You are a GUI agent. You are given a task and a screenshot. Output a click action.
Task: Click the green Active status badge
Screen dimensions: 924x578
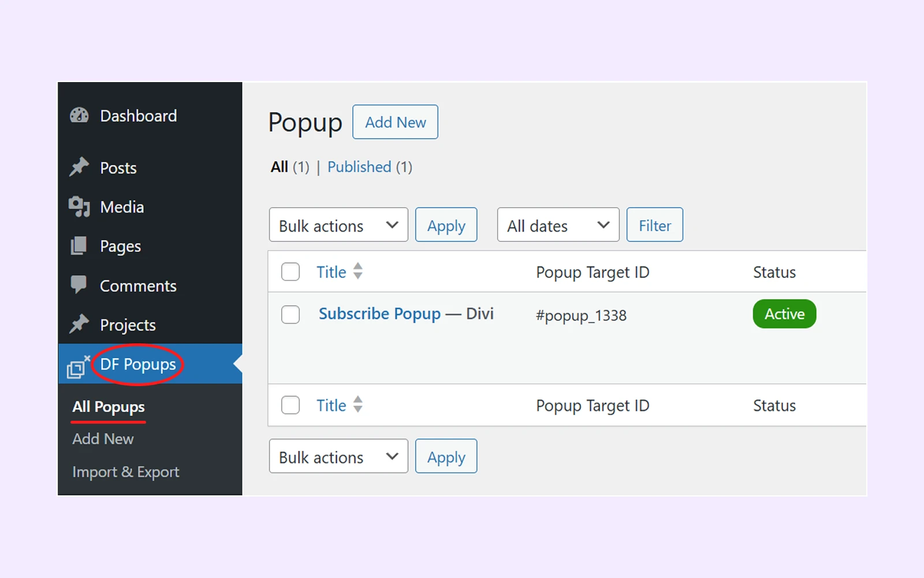point(784,314)
